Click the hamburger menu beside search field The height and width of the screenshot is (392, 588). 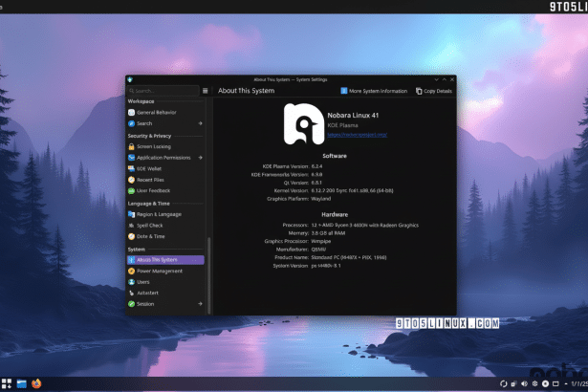point(206,91)
